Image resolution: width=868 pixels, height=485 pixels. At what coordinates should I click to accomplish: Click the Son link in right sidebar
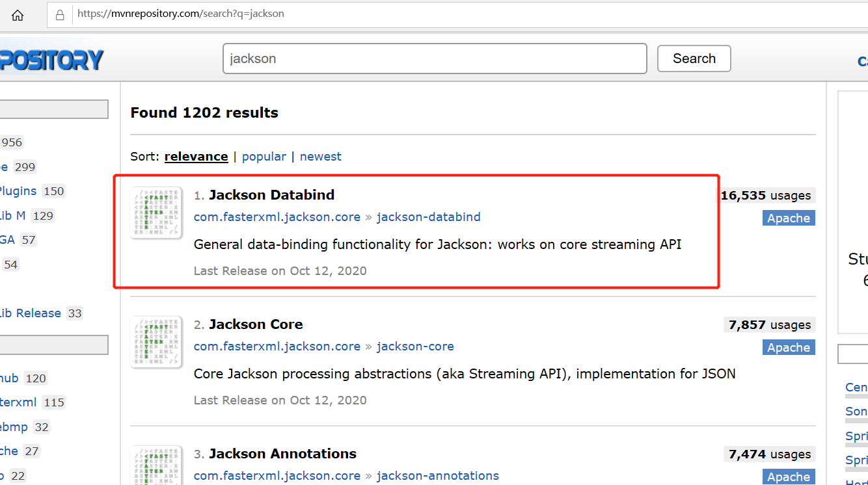[x=856, y=412]
